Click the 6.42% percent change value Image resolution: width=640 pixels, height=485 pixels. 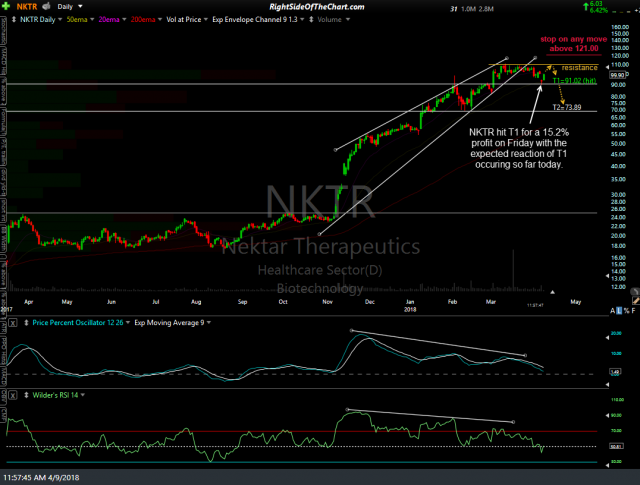[598, 10]
